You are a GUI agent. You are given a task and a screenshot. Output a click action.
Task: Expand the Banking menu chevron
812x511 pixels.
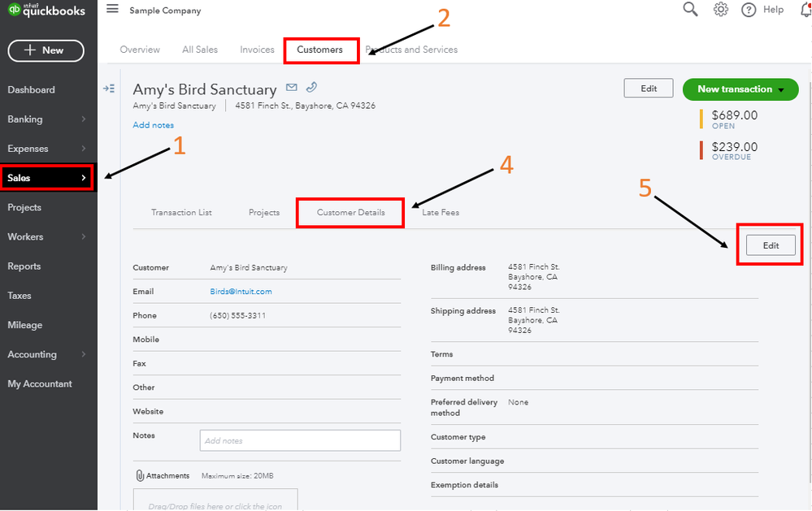click(84, 119)
